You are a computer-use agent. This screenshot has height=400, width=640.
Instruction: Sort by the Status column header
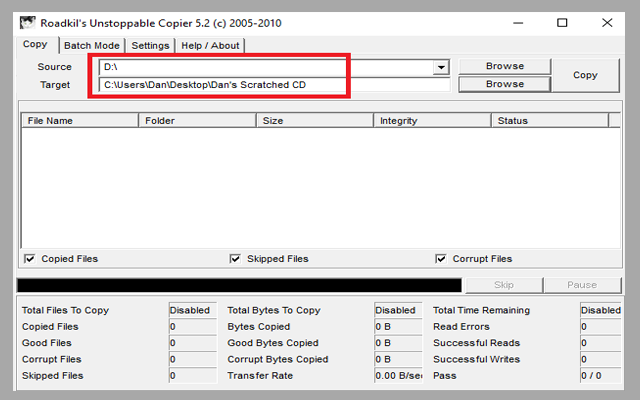[x=550, y=121]
